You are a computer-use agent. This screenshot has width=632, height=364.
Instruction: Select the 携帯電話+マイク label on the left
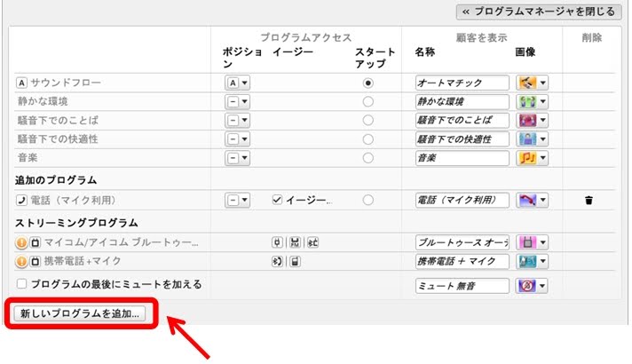pos(83,261)
